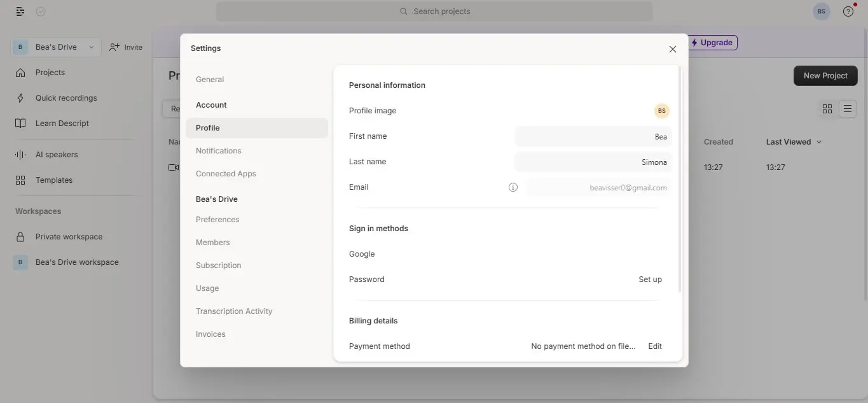
Task: Select Profile settings tab
Action: tap(257, 128)
